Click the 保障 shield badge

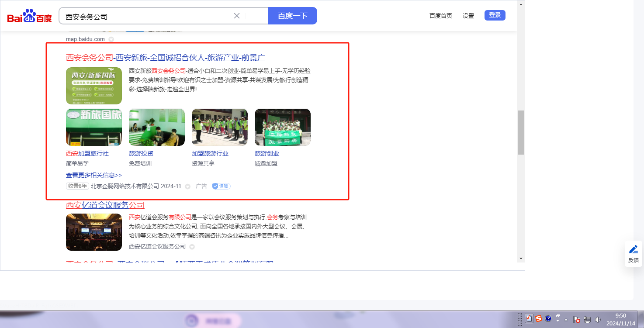tap(221, 186)
